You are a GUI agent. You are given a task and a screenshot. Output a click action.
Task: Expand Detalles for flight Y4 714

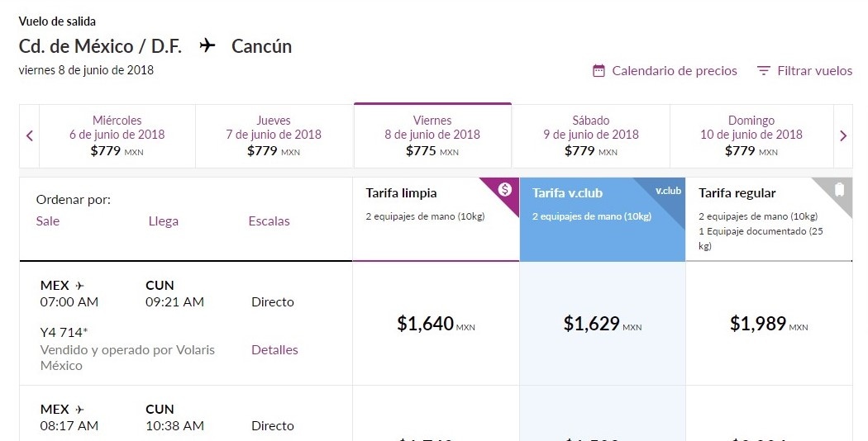[274, 350]
